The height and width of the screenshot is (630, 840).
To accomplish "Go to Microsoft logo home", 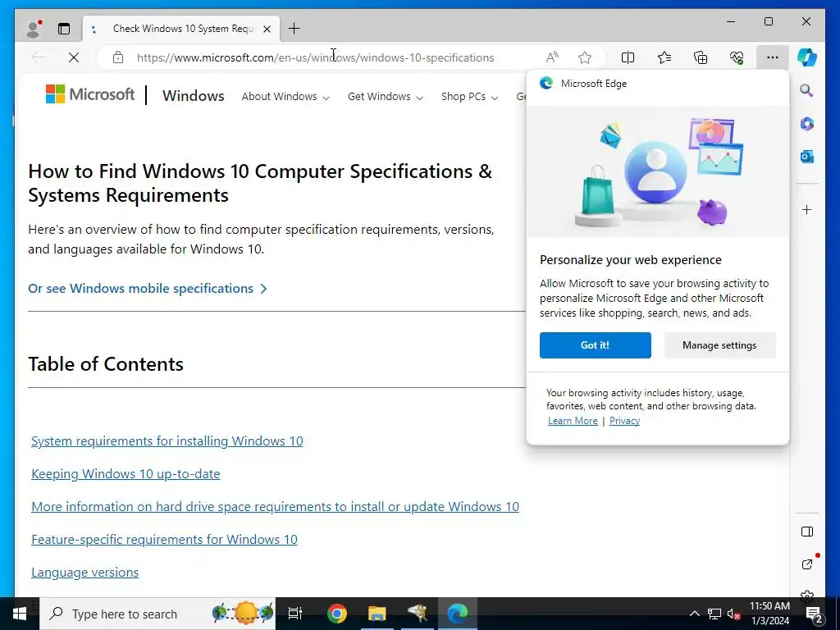I will (x=90, y=94).
